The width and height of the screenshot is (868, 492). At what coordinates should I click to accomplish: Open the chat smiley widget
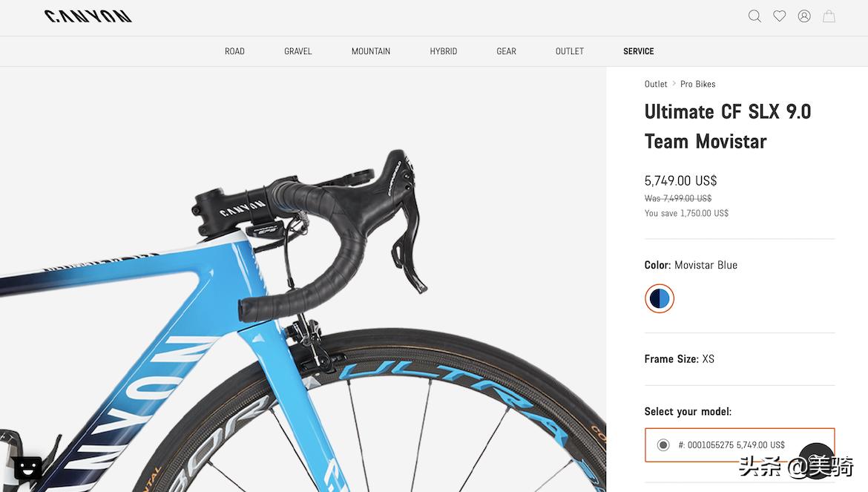pyautogui.click(x=27, y=469)
